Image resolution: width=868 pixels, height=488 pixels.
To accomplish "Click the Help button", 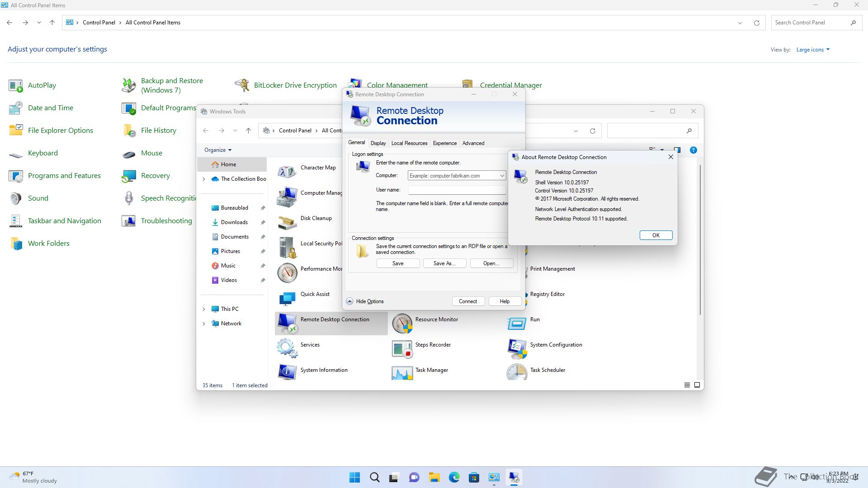I will [505, 301].
